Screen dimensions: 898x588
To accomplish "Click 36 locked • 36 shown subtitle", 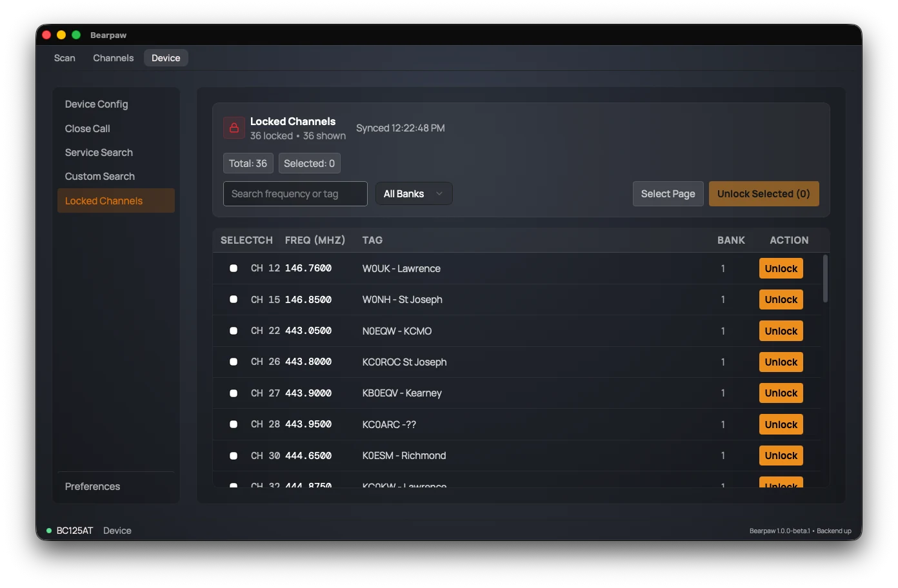I will (298, 135).
